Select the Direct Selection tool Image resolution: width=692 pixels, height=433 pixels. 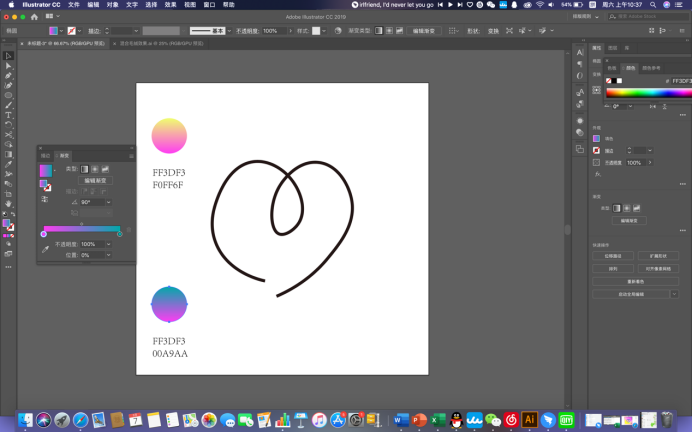pos(8,66)
